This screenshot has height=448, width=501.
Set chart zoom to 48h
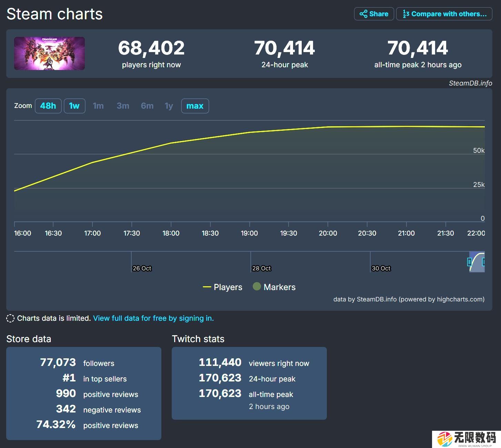click(x=48, y=106)
